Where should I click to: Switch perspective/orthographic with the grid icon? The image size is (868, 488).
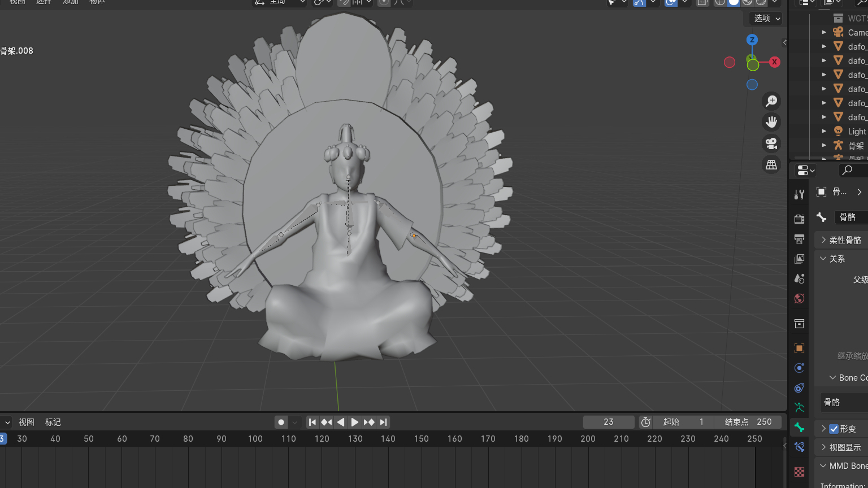pos(771,165)
